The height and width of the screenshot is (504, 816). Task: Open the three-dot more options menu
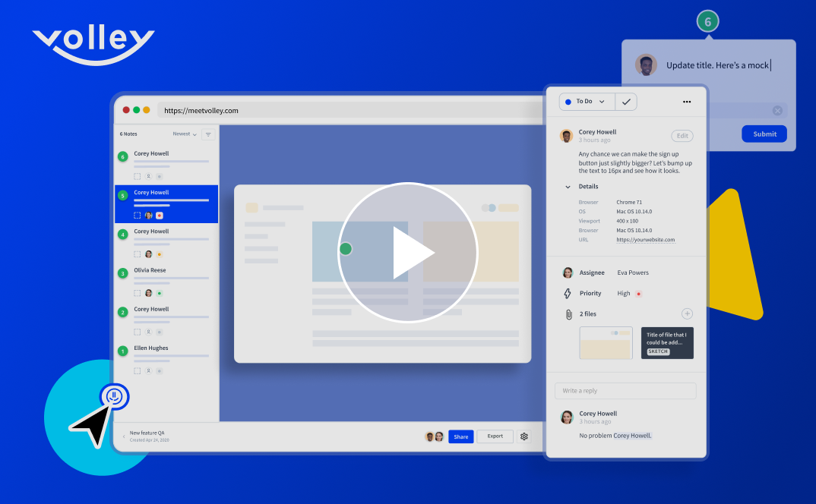pos(687,102)
